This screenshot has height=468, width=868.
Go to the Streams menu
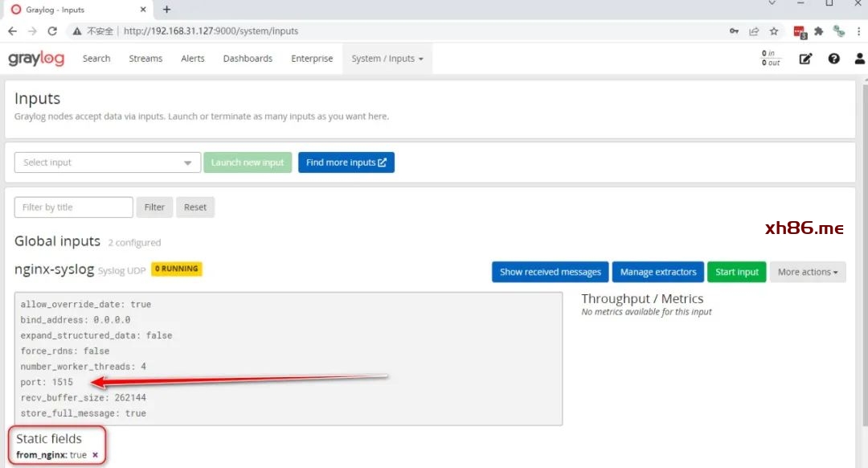point(145,59)
